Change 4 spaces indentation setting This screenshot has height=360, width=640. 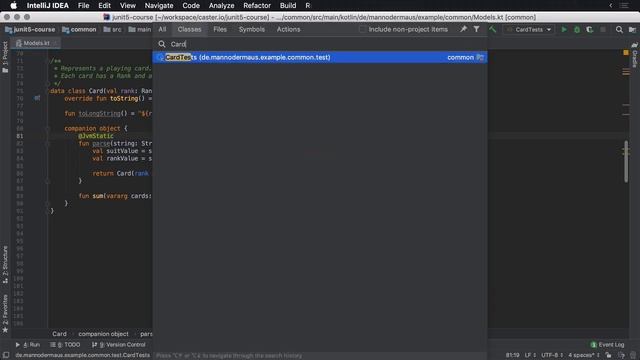point(584,355)
